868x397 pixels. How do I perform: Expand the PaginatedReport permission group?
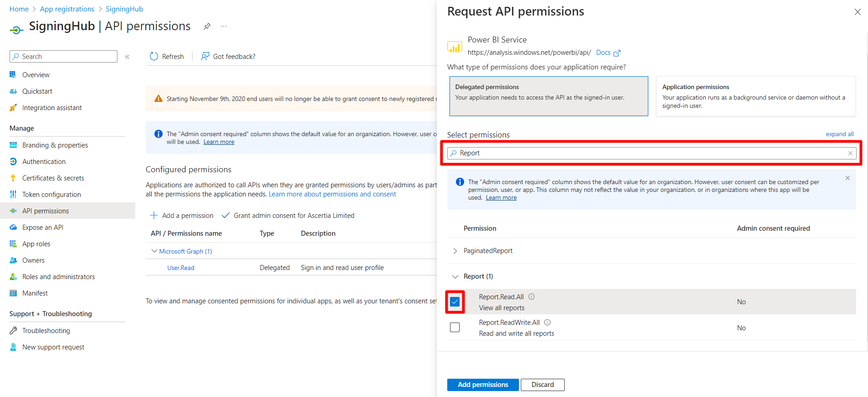click(x=455, y=251)
